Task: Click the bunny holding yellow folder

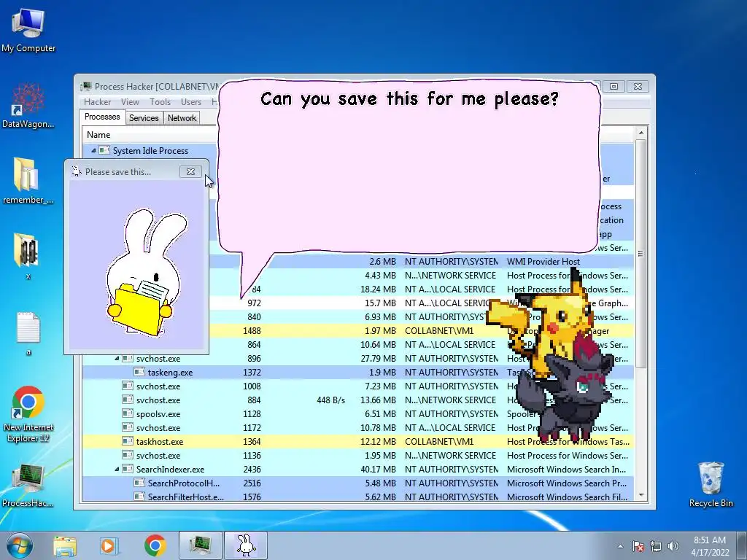Action: point(143,273)
